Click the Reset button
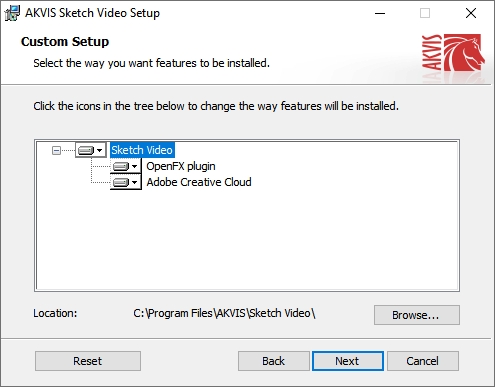Image resolution: width=495 pixels, height=387 pixels. [88, 361]
